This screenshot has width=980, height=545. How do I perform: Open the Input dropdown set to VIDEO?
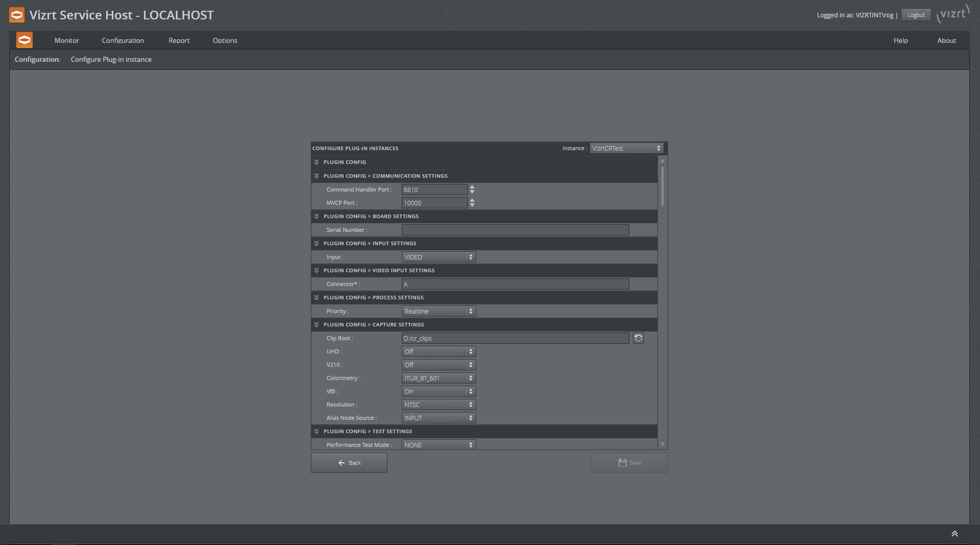coord(438,257)
